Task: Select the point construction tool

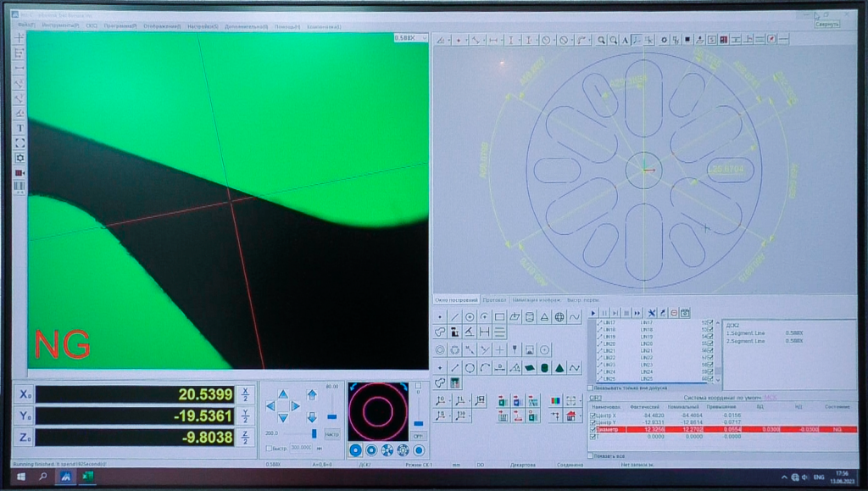Action: (440, 317)
